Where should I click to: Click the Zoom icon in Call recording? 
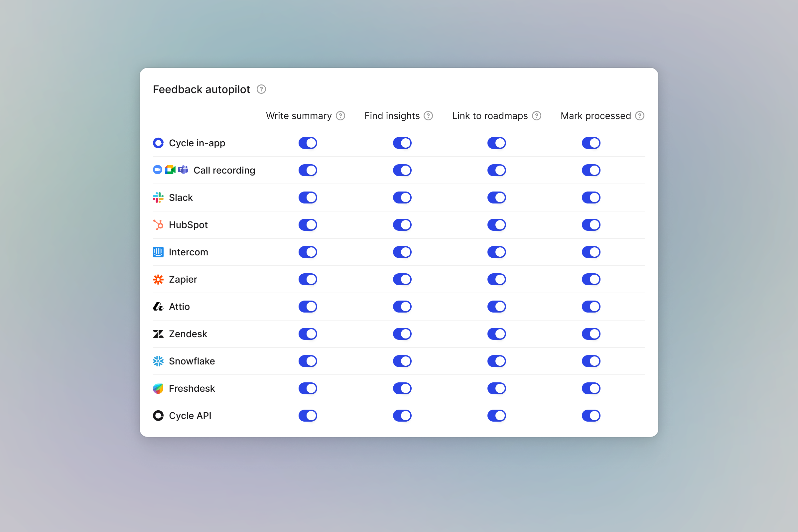coord(157,170)
